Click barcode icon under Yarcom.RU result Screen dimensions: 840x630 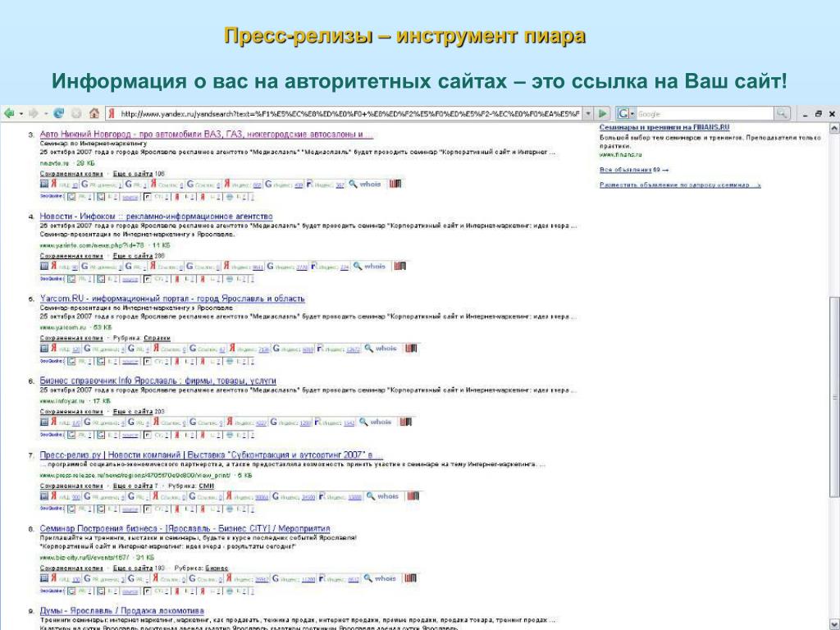coord(411,348)
